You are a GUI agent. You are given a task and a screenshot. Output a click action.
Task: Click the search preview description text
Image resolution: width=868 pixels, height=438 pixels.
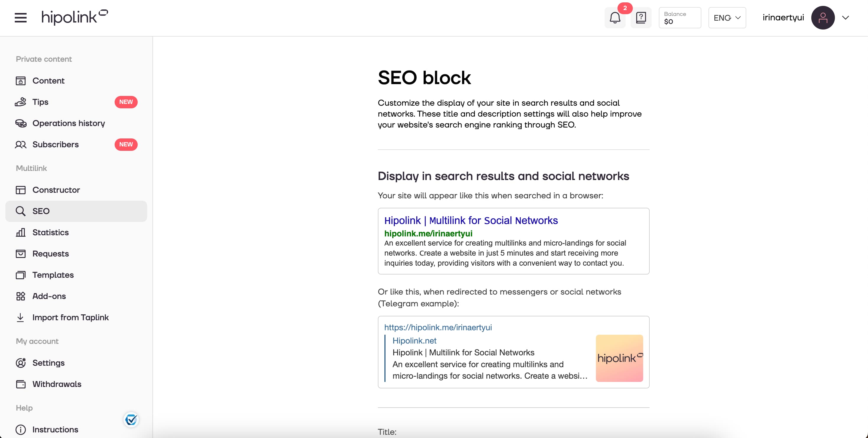tap(505, 253)
